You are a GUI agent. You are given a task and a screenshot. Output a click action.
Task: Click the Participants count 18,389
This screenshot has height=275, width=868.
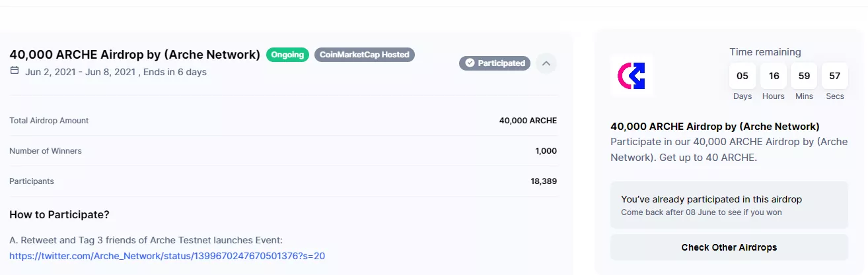tap(544, 181)
